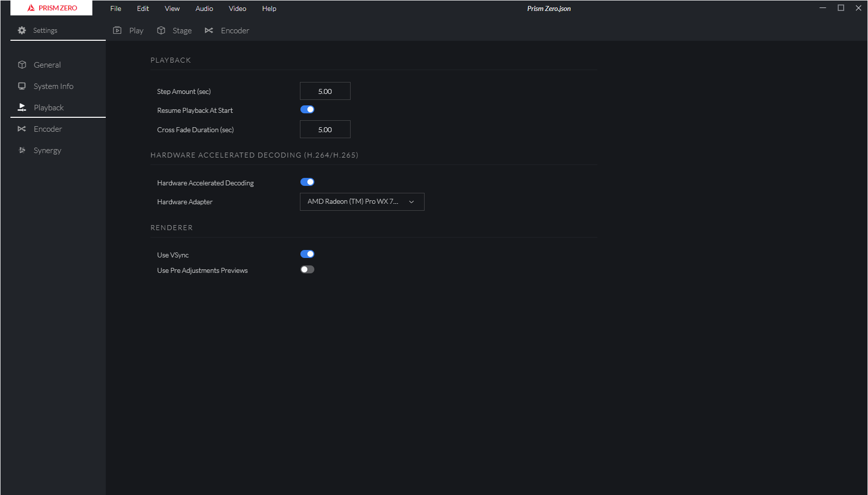
Task: Click the Play tab icon
Action: pyautogui.click(x=117, y=30)
